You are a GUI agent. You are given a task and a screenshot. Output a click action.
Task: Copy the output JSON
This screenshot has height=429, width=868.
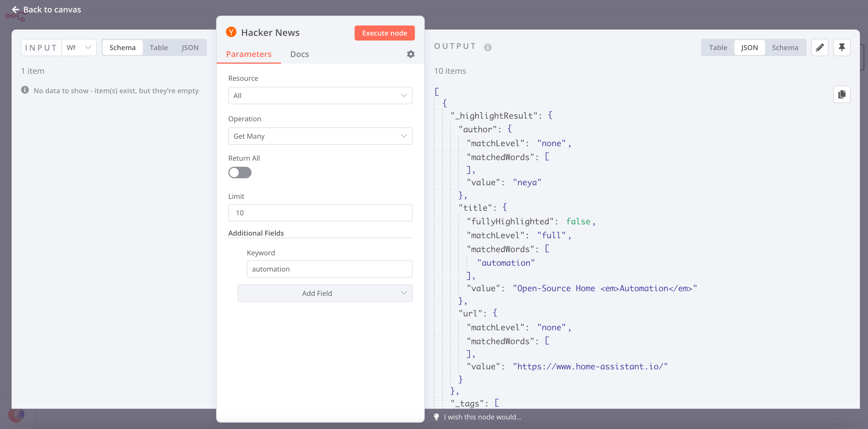842,94
